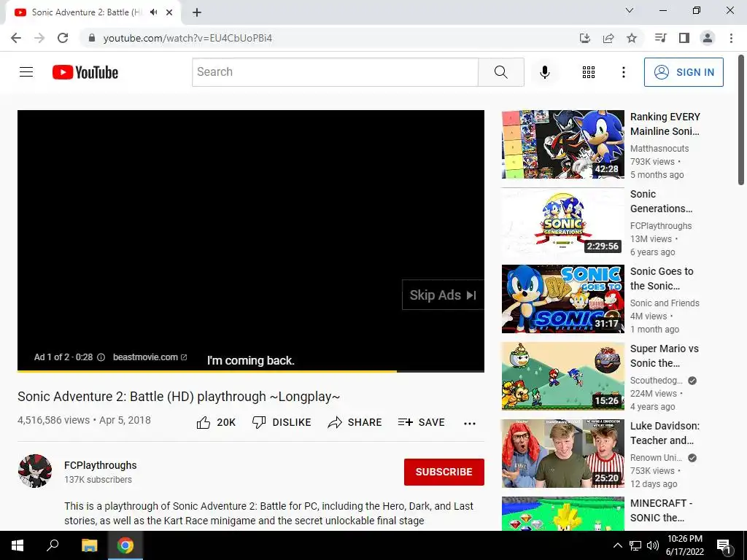Visit beastmovie.com advertiser link
The image size is (747, 560).
(150, 357)
